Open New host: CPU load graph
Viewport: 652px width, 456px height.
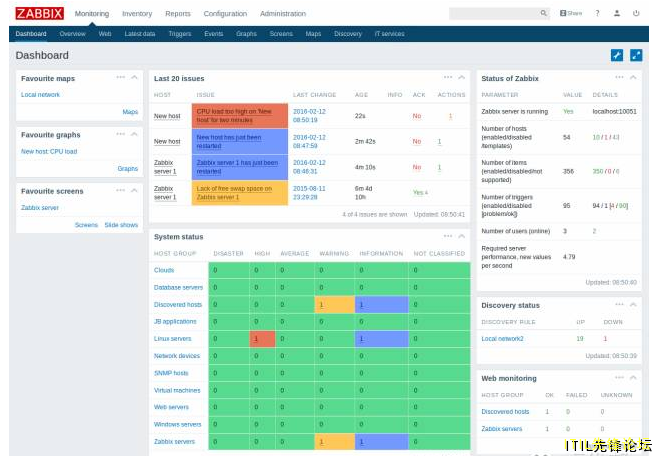coord(49,151)
